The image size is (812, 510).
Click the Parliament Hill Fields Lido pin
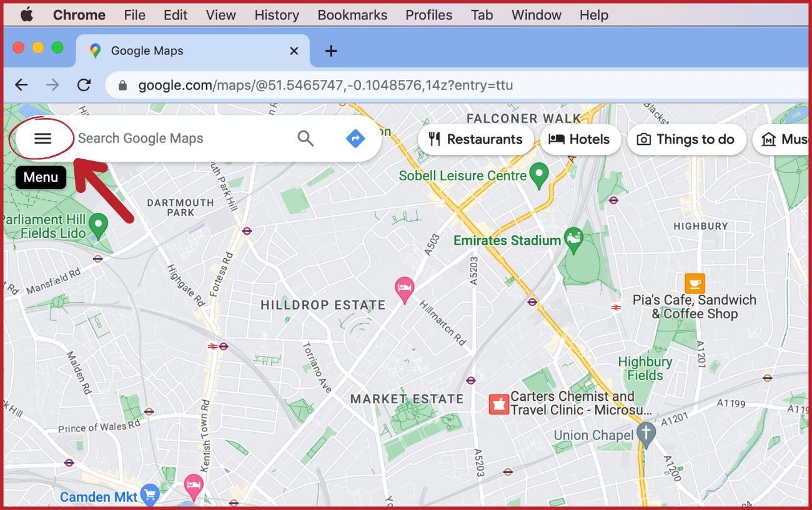(97, 226)
